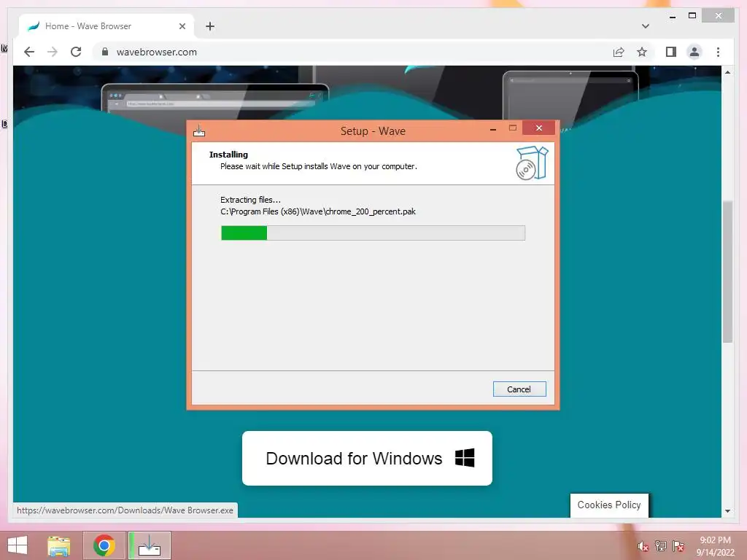This screenshot has width=747, height=560.
Task: Click the browser back arrow
Action: coord(29,52)
